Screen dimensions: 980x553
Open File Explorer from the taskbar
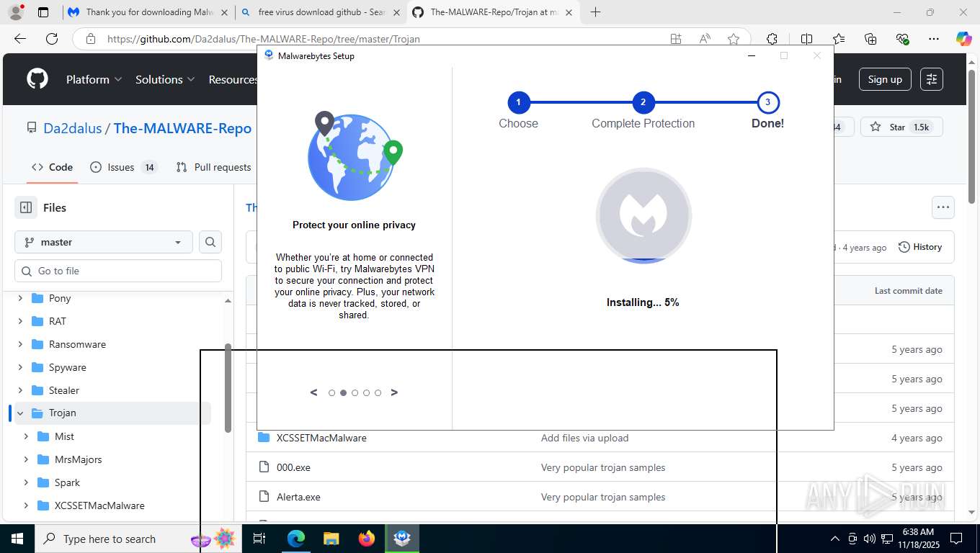tap(331, 539)
